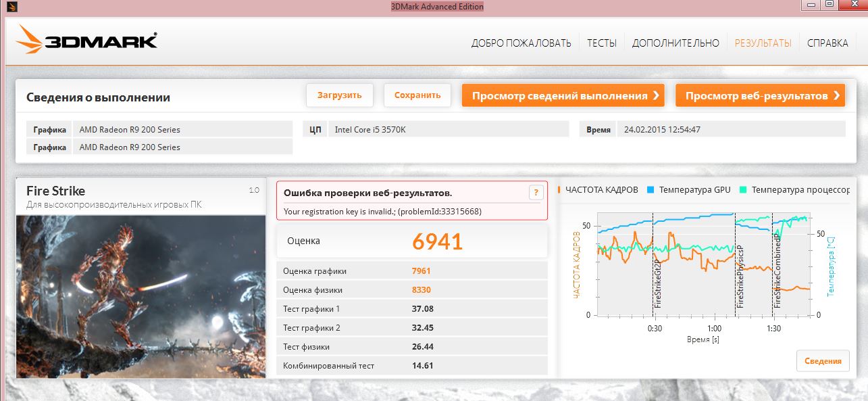Open the ДОПОЛНИТЕЛЬНО tab

coord(675,43)
